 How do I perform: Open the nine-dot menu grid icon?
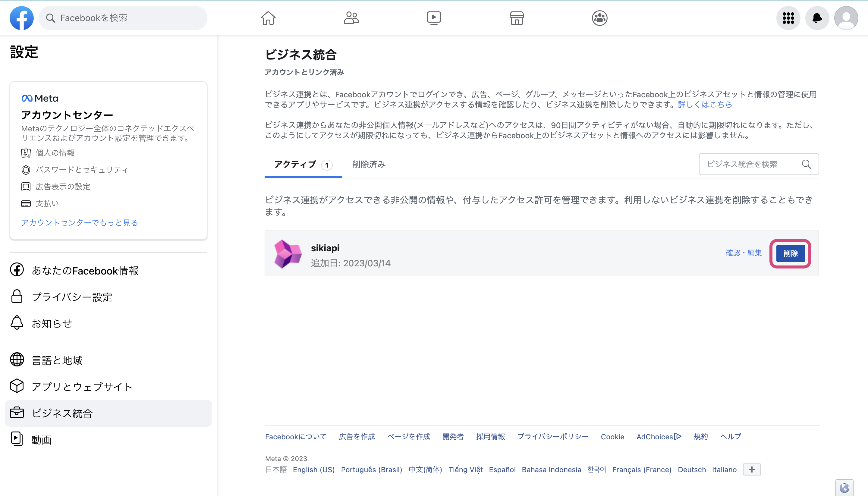pyautogui.click(x=788, y=18)
